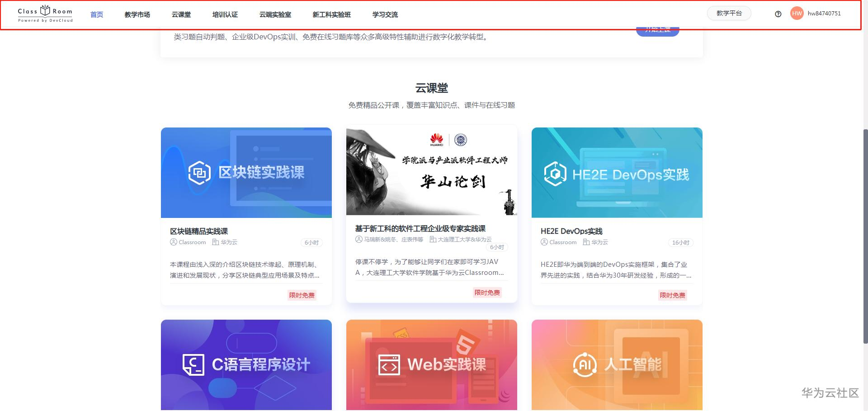This screenshot has width=868, height=411.
Task: Open the 培训认证 nav item
Action: click(225, 14)
